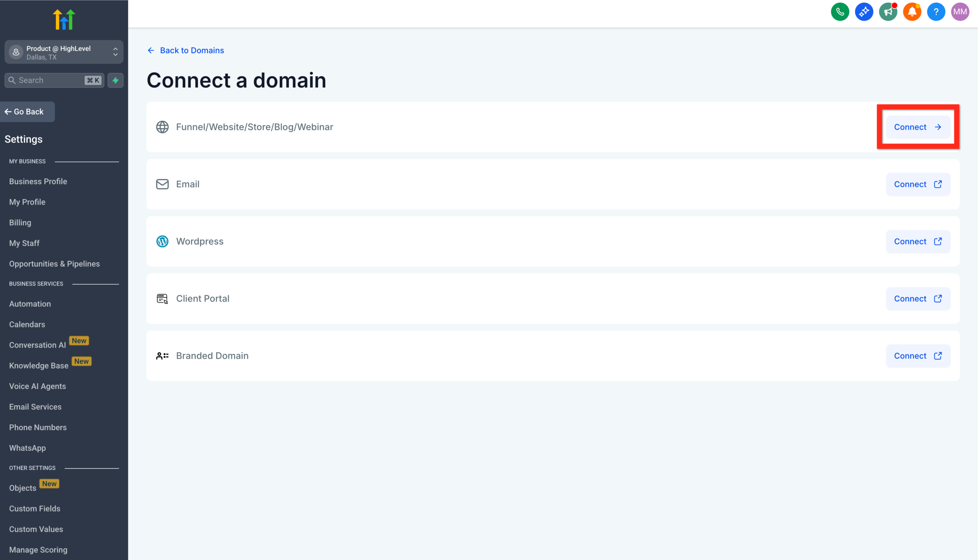Open Custom Fields from Other Settings

(x=35, y=508)
